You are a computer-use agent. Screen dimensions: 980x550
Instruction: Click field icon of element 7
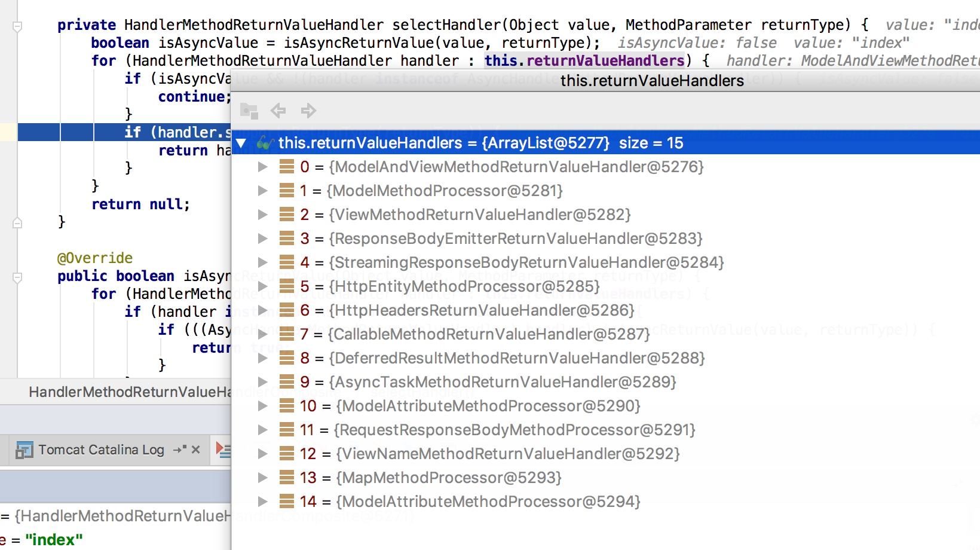coord(287,334)
